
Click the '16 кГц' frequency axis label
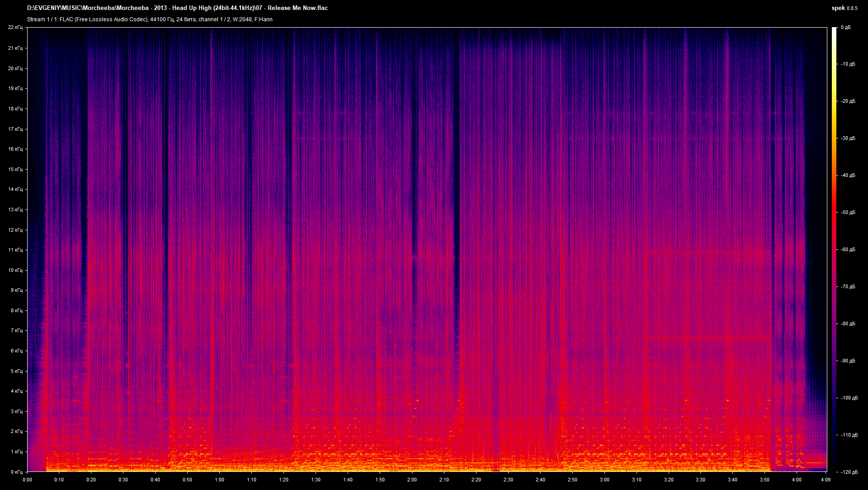pyautogui.click(x=15, y=149)
